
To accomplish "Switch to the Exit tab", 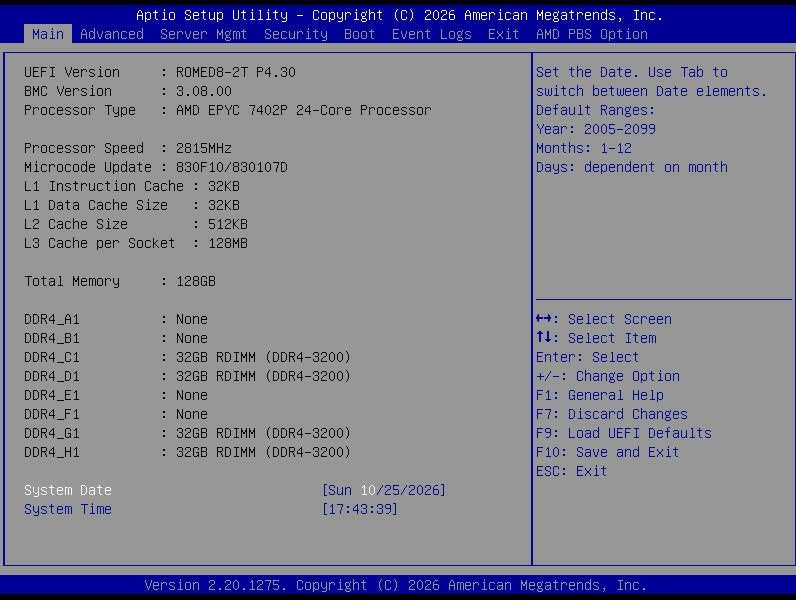I will tap(503, 34).
